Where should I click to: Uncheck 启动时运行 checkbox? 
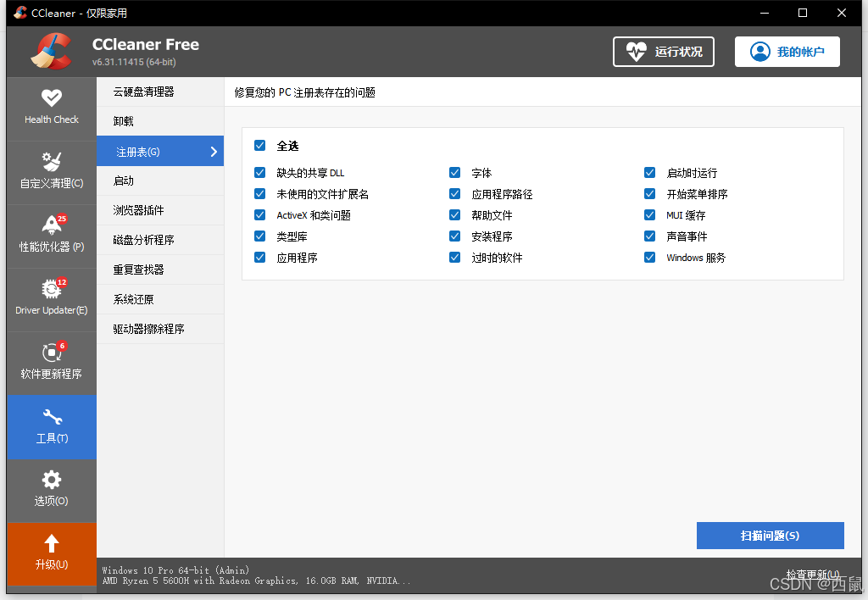pyautogui.click(x=650, y=173)
